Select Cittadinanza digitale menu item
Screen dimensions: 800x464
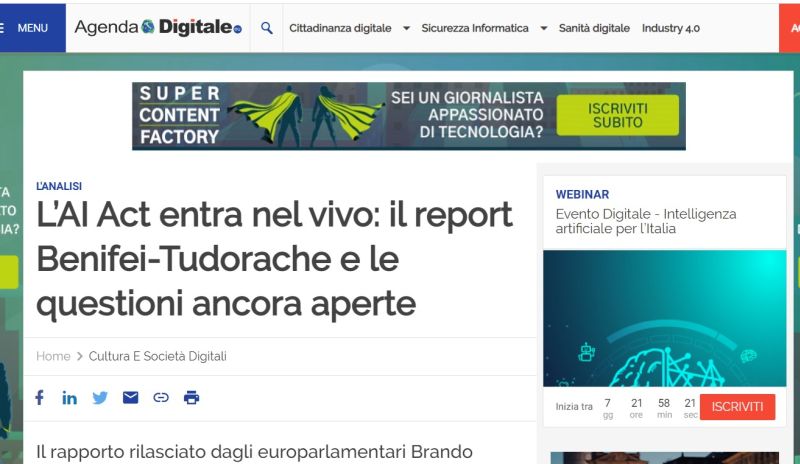(x=340, y=28)
